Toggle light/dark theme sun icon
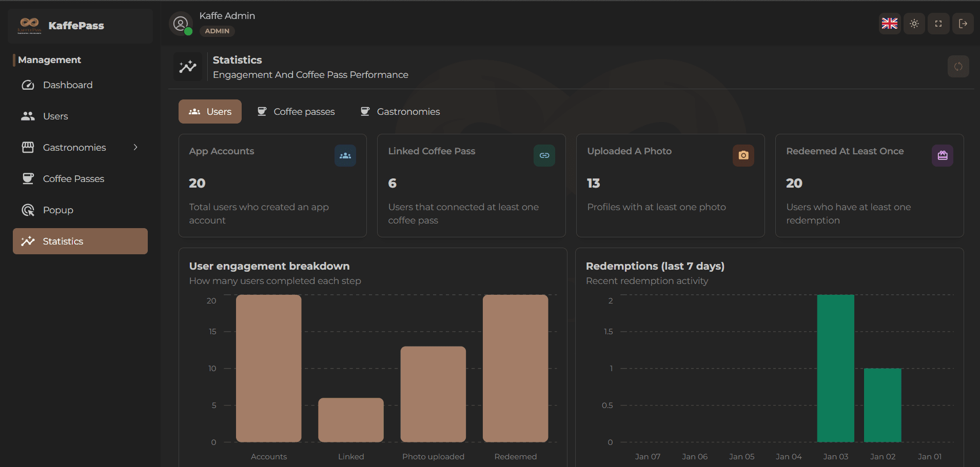The image size is (980, 467). 914,24
